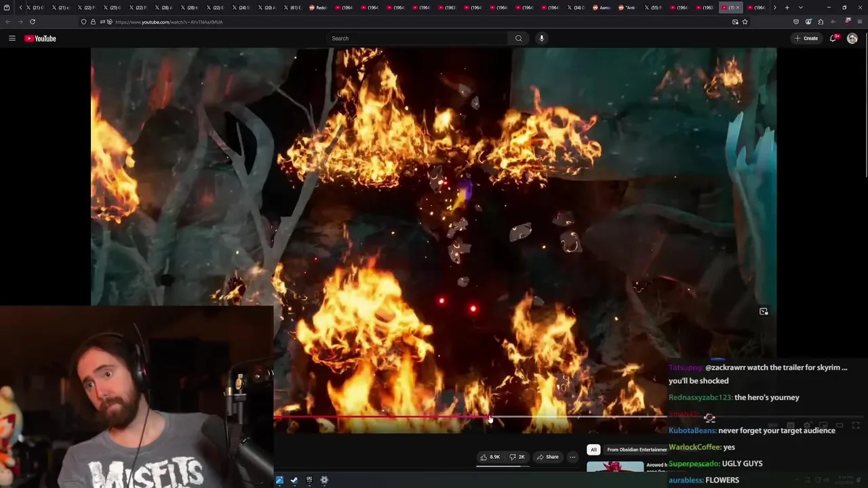Open the three-dot more actions button
Image resolution: width=868 pixels, height=488 pixels.
pyautogui.click(x=572, y=457)
